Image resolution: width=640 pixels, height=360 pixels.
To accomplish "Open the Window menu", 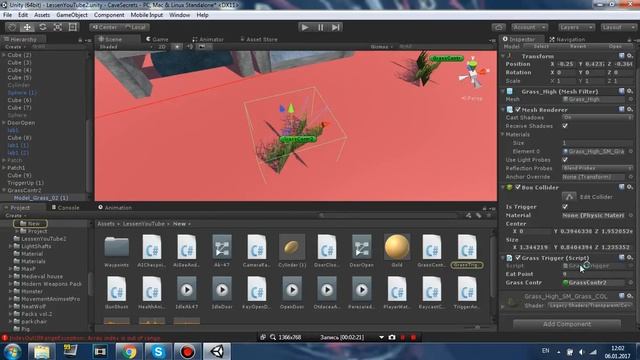I will tap(179, 15).
